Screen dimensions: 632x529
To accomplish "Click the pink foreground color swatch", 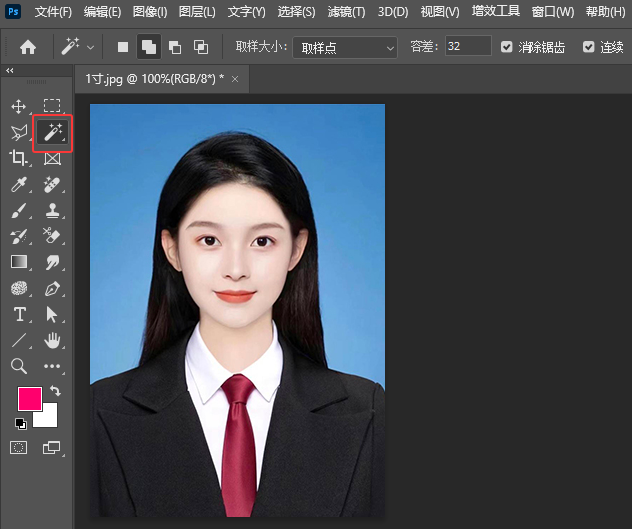I will tap(30, 399).
